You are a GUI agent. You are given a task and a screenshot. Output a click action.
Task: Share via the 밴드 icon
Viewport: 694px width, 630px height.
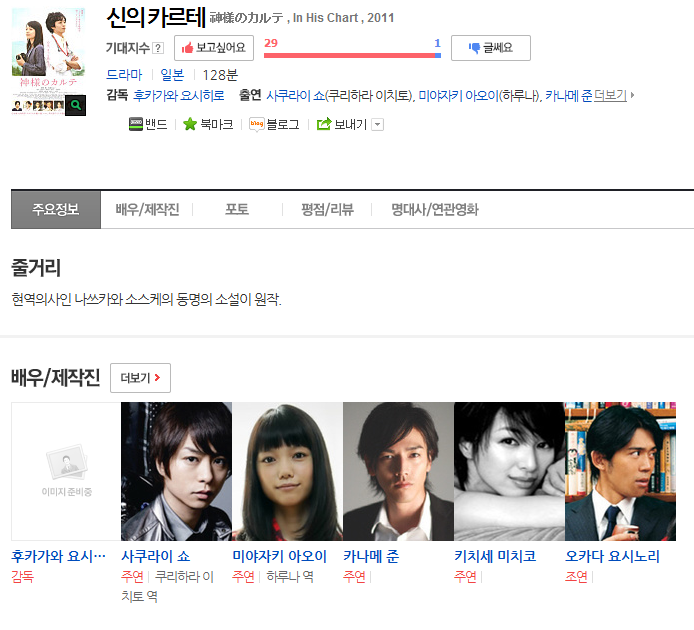(x=135, y=124)
